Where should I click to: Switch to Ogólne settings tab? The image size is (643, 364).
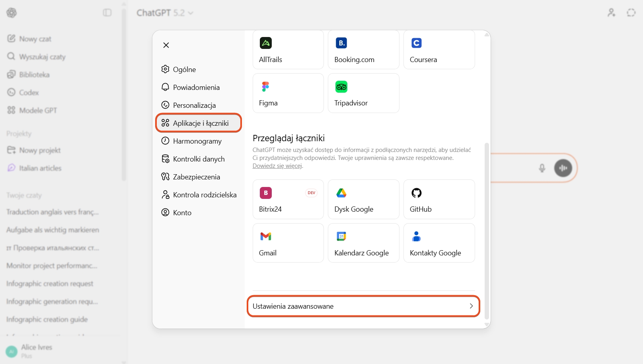[x=184, y=70]
